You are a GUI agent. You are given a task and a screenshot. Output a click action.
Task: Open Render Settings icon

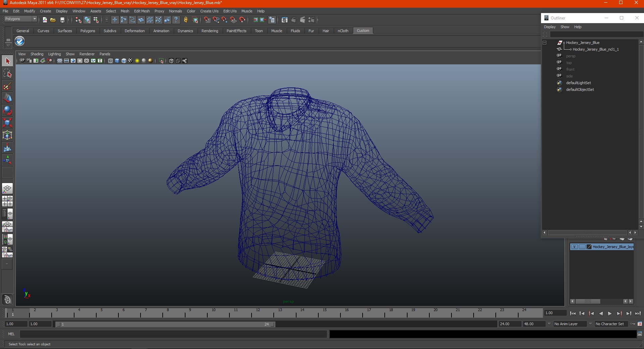pyautogui.click(x=312, y=20)
